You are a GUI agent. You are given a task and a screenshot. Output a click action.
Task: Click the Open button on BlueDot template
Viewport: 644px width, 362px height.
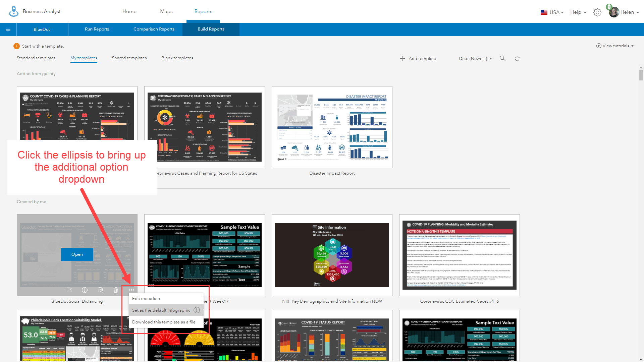point(76,254)
